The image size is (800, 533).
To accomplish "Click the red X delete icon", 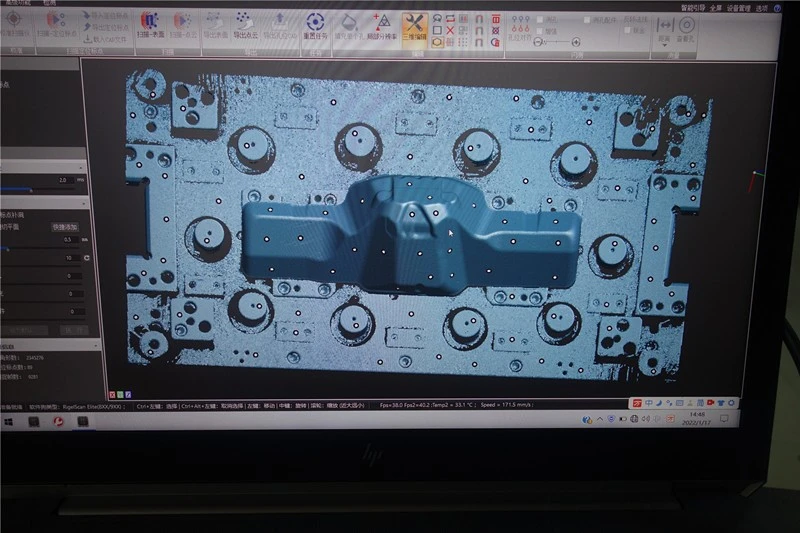I will coord(450,31).
